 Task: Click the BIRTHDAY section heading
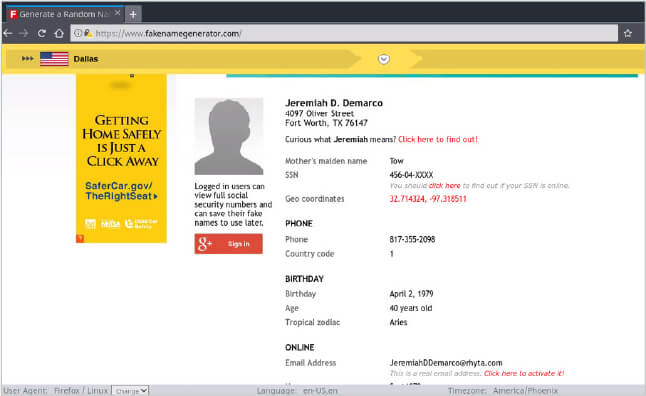click(x=304, y=279)
